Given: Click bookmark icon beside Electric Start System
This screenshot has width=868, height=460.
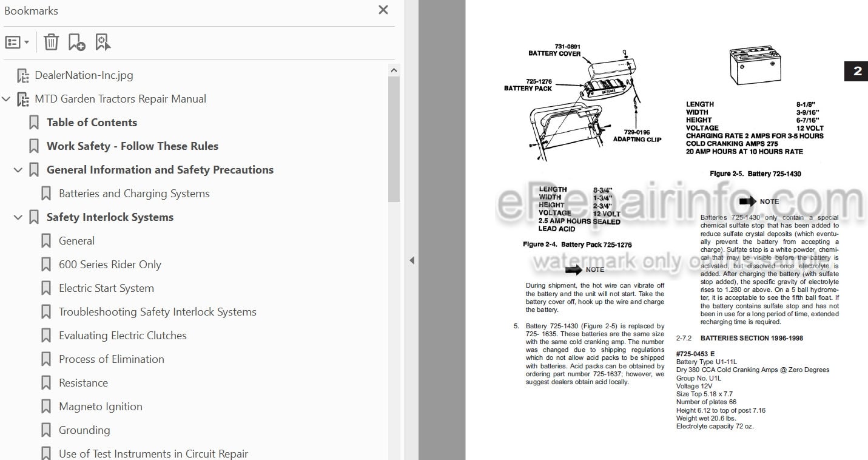Looking at the screenshot, I should (x=46, y=288).
